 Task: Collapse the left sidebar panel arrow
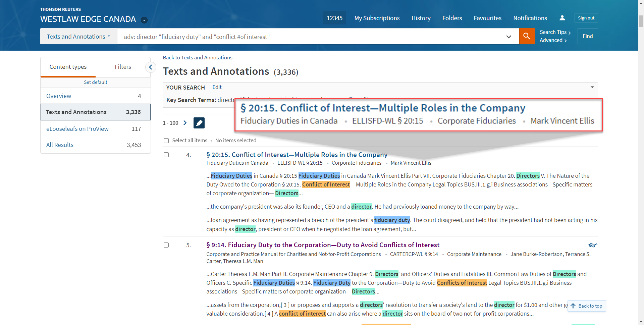tap(151, 67)
